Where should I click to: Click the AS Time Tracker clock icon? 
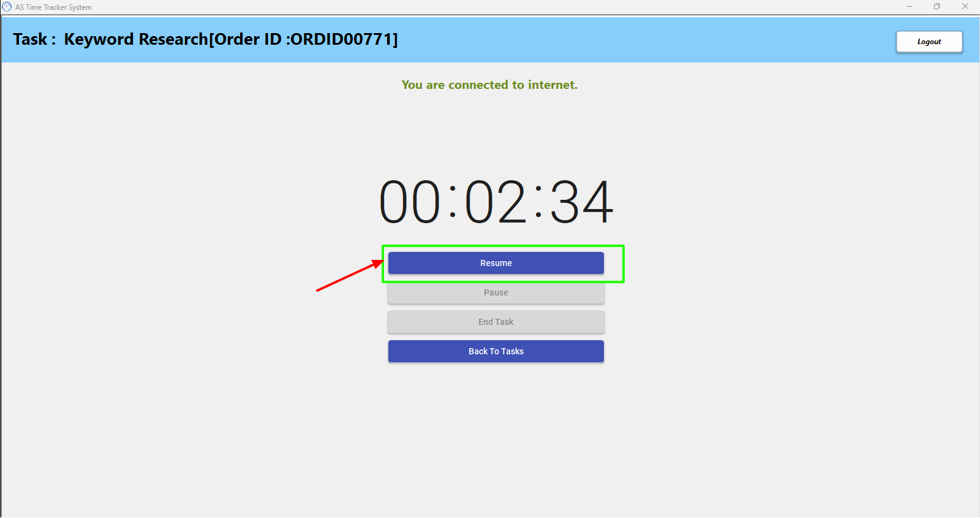point(7,7)
